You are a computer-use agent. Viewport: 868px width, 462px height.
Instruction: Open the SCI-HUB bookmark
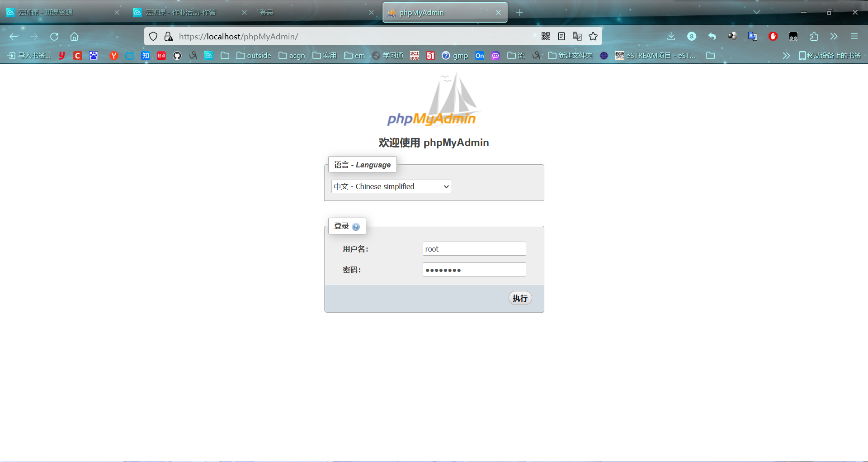(x=415, y=56)
